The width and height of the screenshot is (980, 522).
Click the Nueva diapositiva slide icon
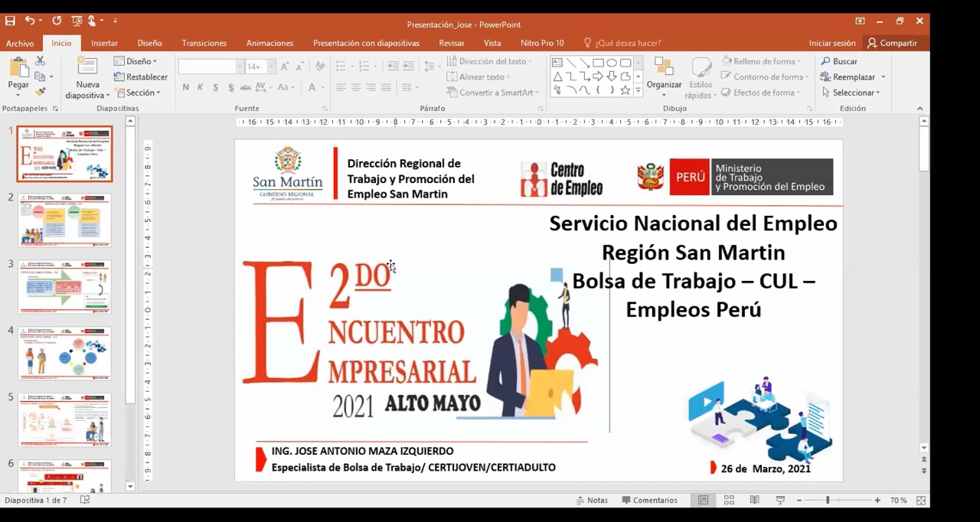(87, 67)
